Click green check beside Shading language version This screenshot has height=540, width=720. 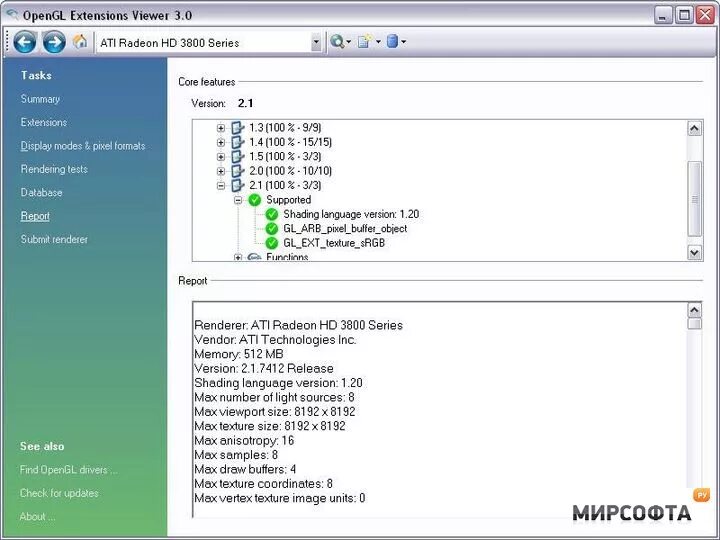[x=272, y=214]
